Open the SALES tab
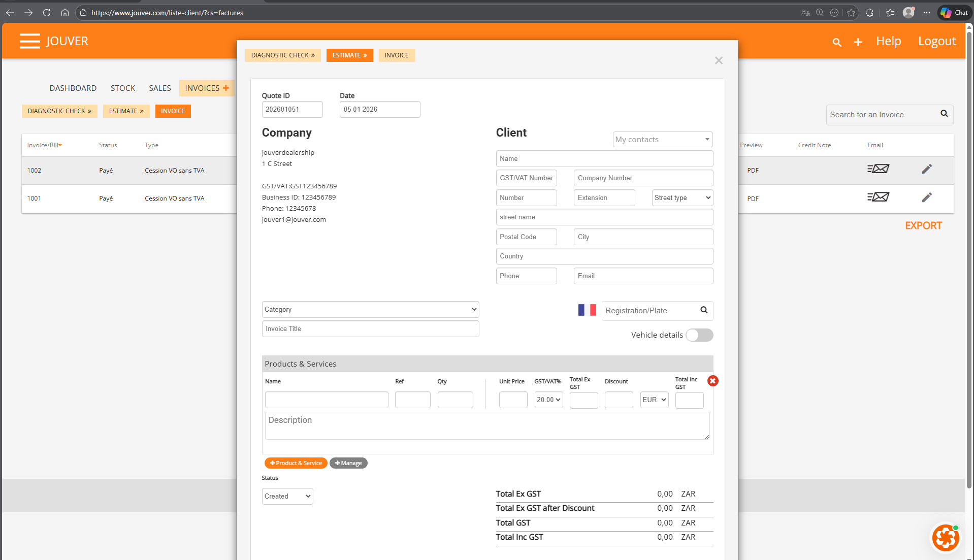 160,88
